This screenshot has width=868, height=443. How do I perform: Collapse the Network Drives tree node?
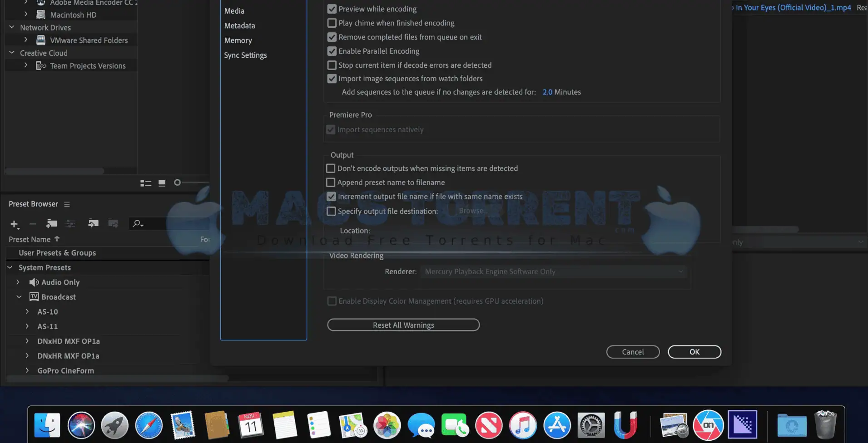(x=12, y=27)
